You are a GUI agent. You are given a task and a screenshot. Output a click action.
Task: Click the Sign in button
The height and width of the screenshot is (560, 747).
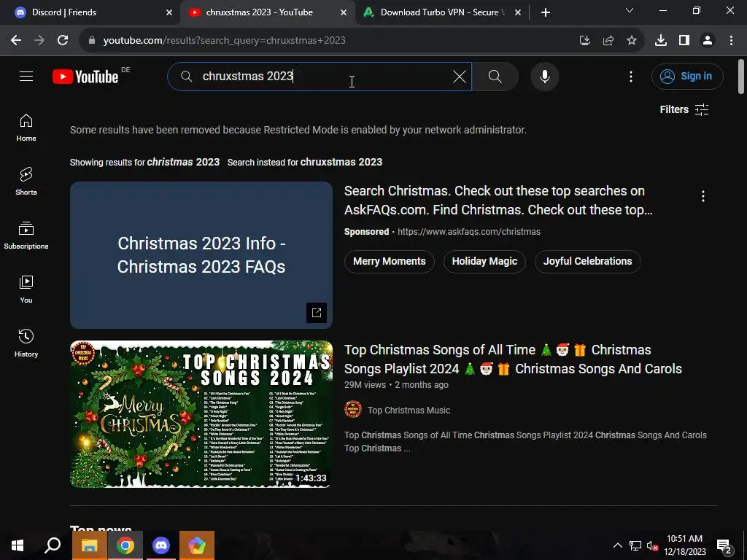pyautogui.click(x=687, y=76)
